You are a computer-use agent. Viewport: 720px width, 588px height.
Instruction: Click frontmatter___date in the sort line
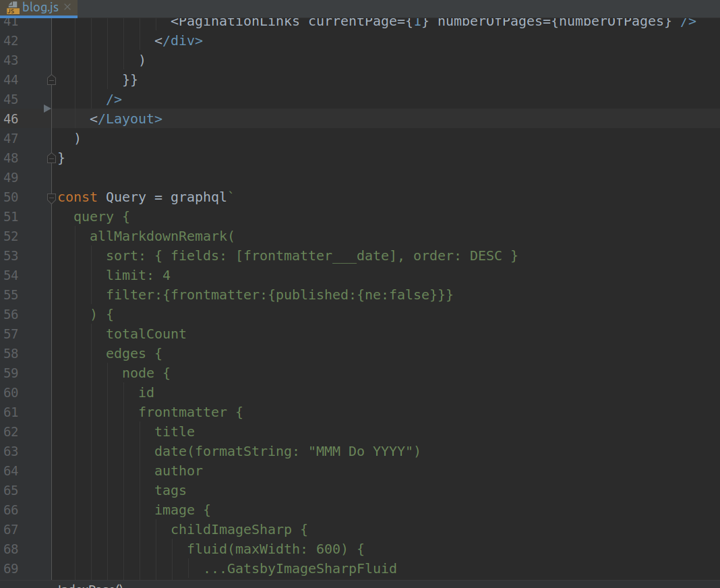[x=316, y=256]
